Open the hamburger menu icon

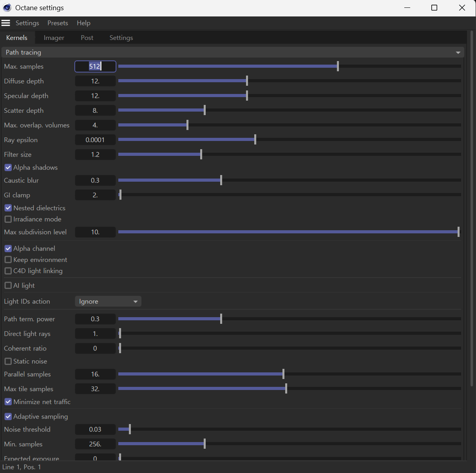pyautogui.click(x=6, y=23)
